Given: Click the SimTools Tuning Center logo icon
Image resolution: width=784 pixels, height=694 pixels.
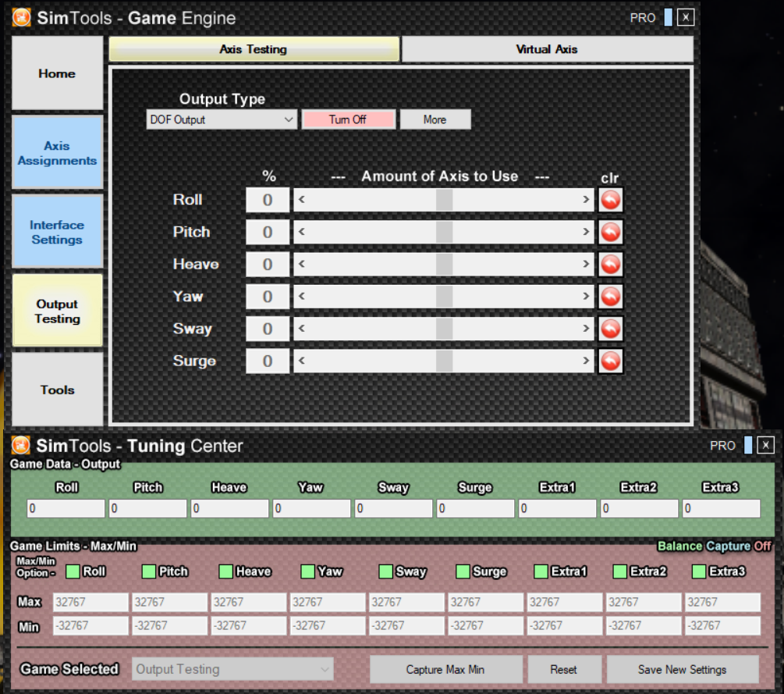Looking at the screenshot, I should point(21,446).
